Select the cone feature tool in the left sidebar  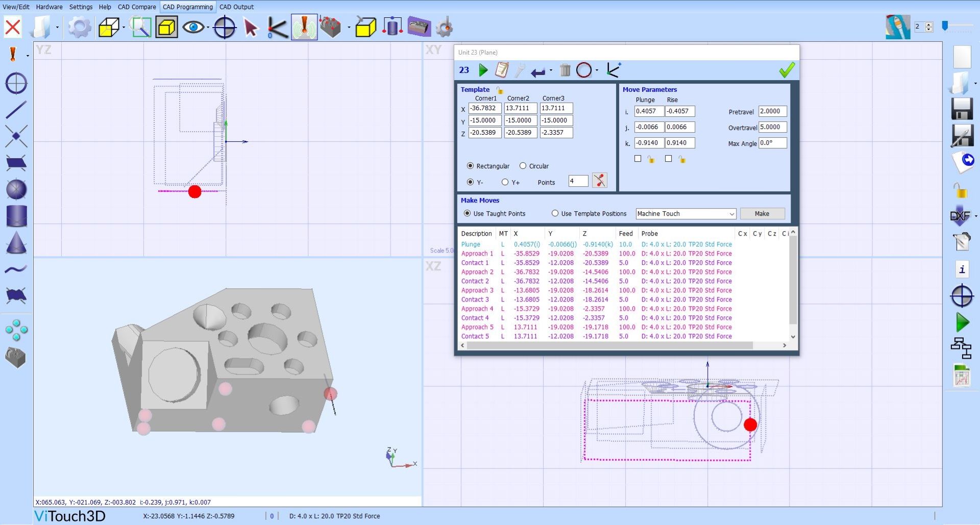click(16, 242)
